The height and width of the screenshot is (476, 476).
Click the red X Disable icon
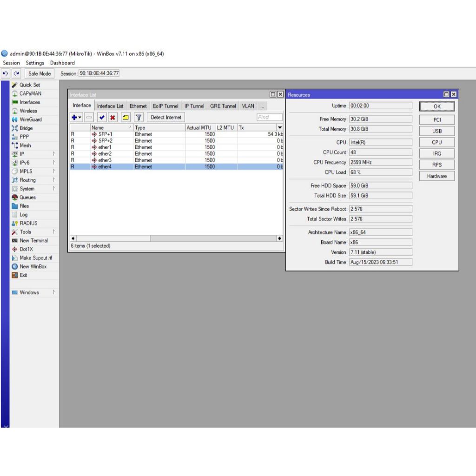(112, 118)
